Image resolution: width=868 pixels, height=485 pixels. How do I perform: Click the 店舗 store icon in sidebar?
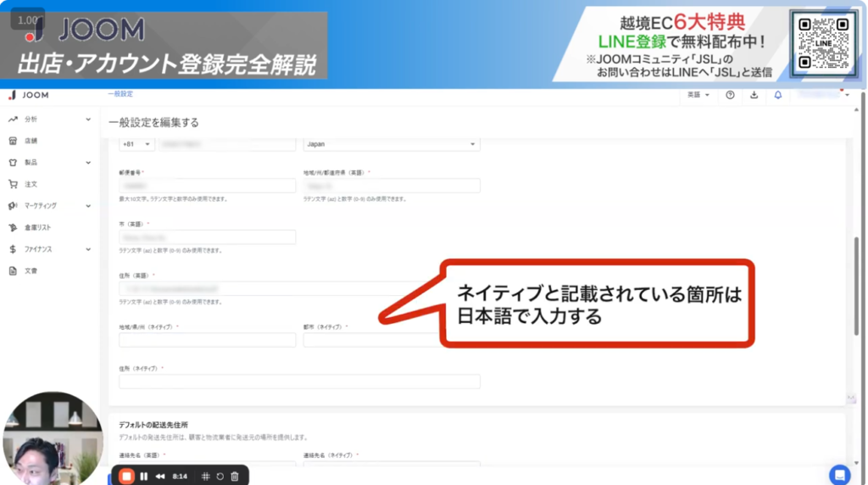click(13, 141)
